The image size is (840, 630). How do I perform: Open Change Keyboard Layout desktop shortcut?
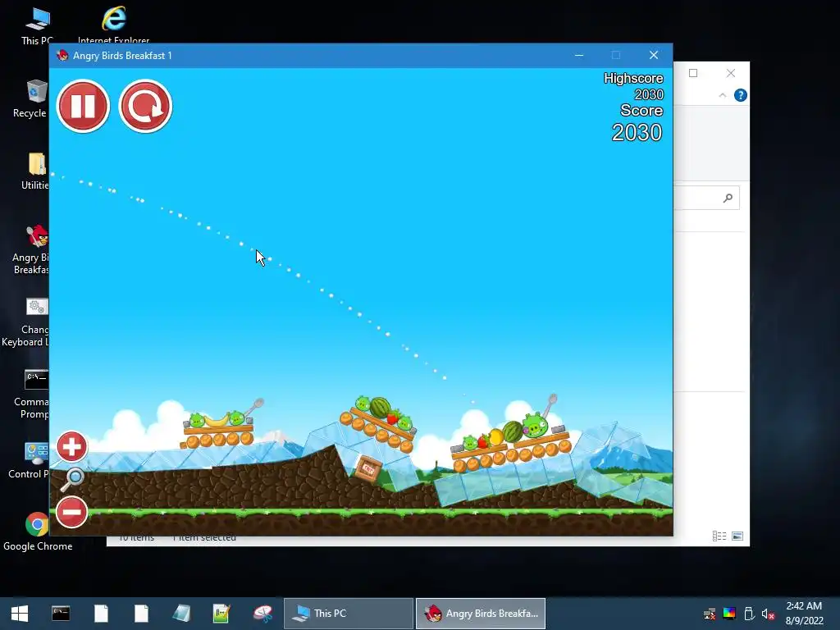[x=27, y=322]
